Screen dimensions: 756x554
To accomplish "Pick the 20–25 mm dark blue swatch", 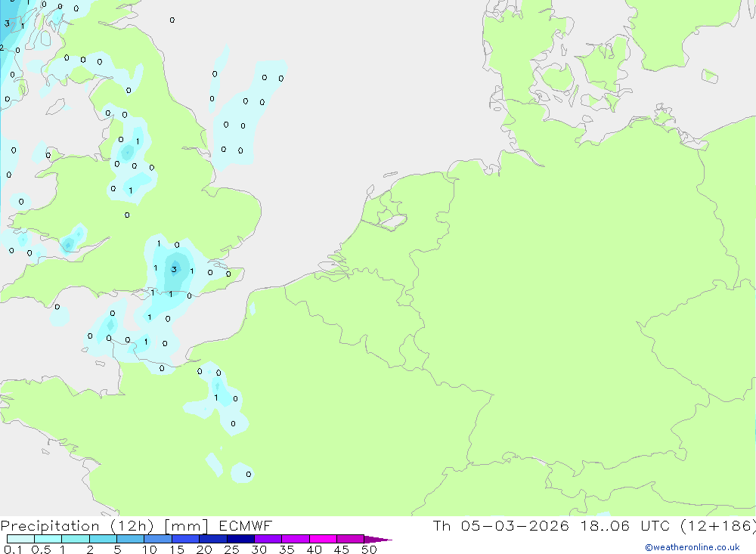I will coord(213,539).
